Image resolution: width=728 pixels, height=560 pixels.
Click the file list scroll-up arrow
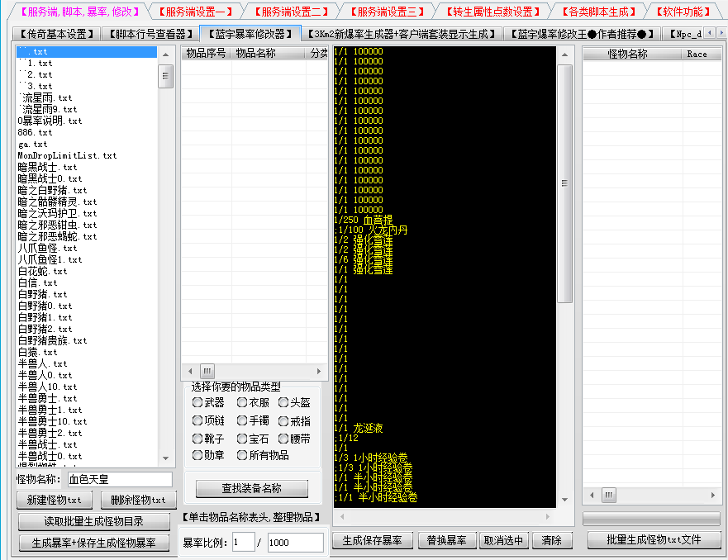(166, 53)
